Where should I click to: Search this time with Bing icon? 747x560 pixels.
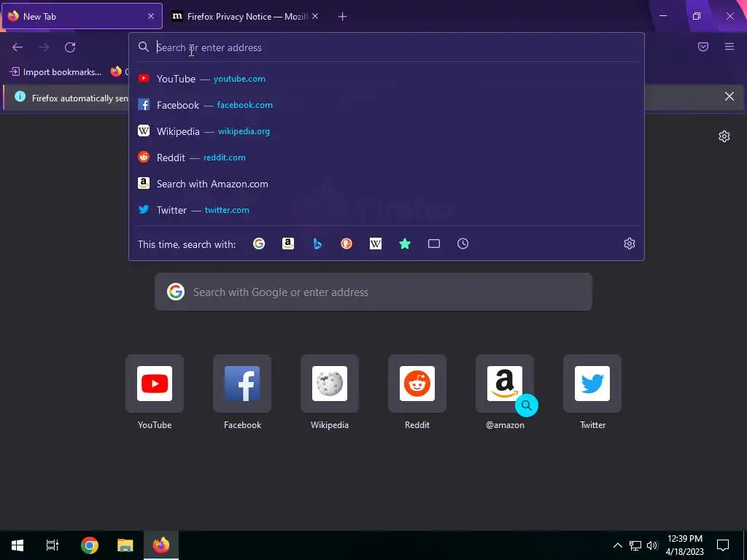317,244
